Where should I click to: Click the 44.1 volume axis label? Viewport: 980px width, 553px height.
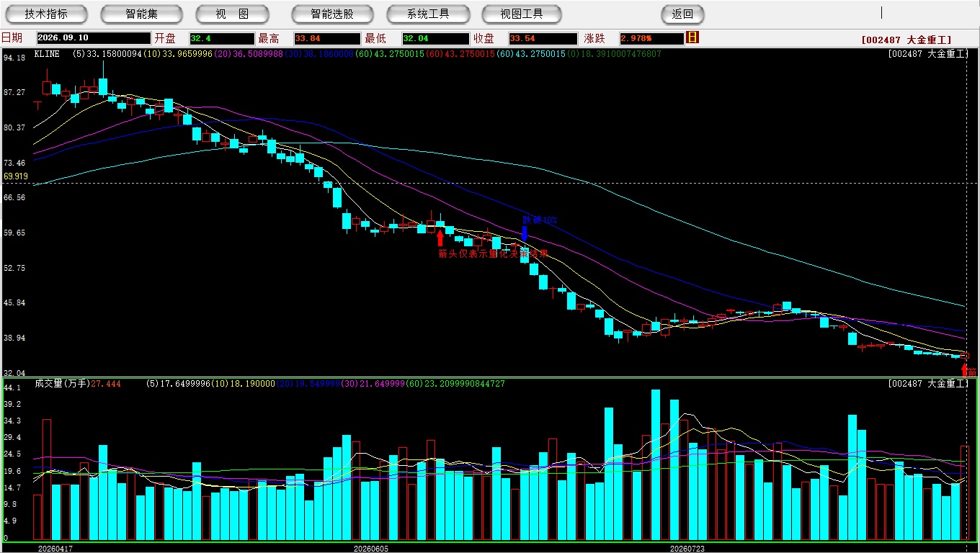[12, 388]
